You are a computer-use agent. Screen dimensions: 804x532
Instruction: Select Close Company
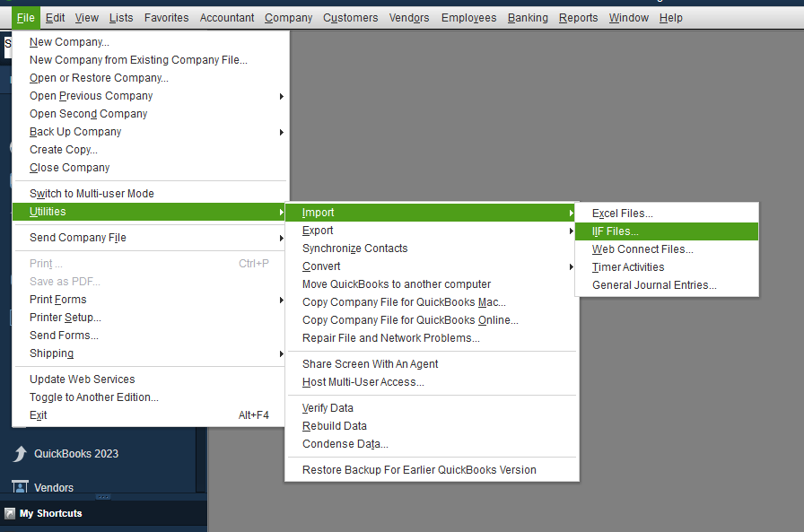149,168
